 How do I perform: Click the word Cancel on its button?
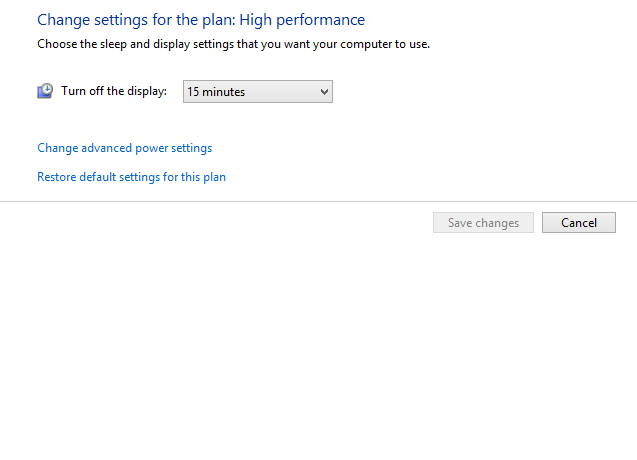[579, 223]
